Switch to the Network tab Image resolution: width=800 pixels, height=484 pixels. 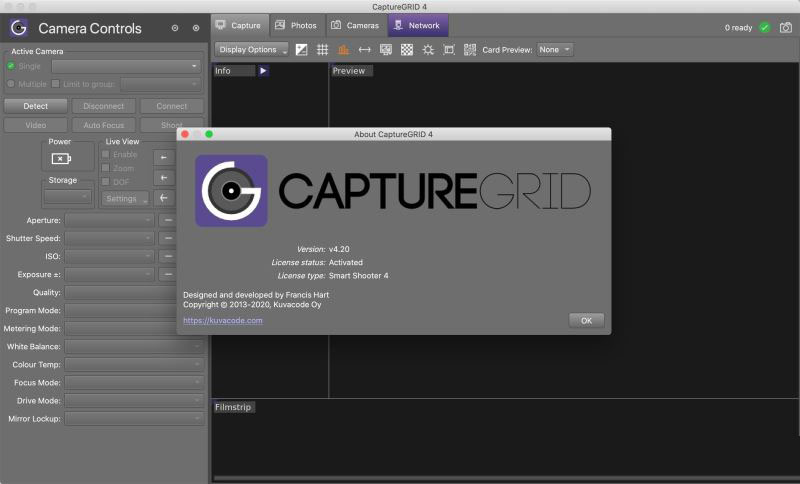pos(418,26)
